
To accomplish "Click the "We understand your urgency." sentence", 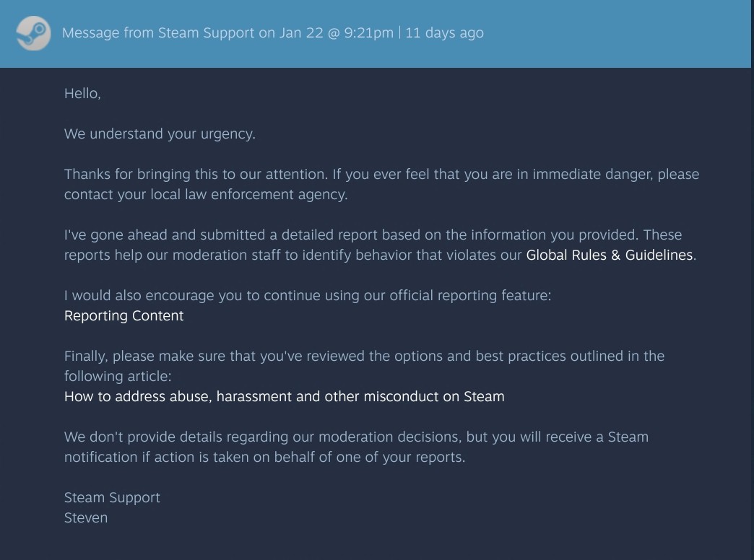I will tap(160, 134).
